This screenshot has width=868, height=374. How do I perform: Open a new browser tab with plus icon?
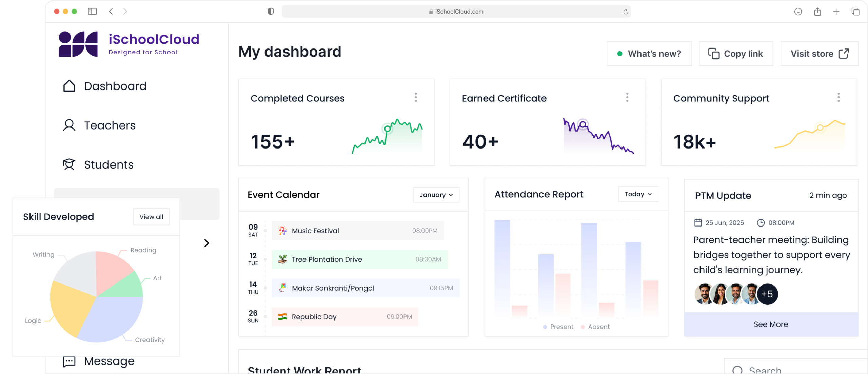click(836, 12)
